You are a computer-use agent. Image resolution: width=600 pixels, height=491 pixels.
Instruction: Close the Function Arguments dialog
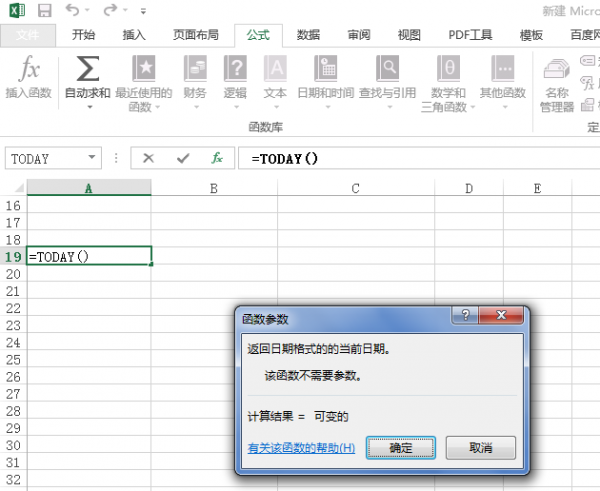pos(501,315)
